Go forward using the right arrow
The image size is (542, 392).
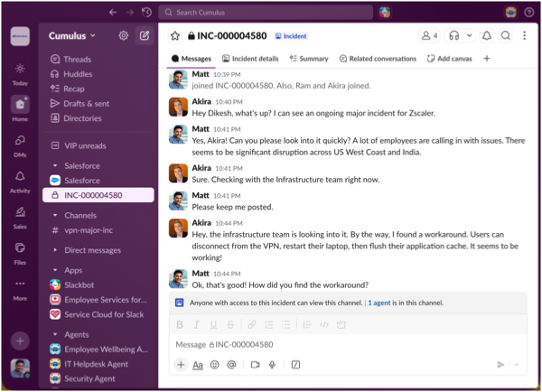(129, 13)
